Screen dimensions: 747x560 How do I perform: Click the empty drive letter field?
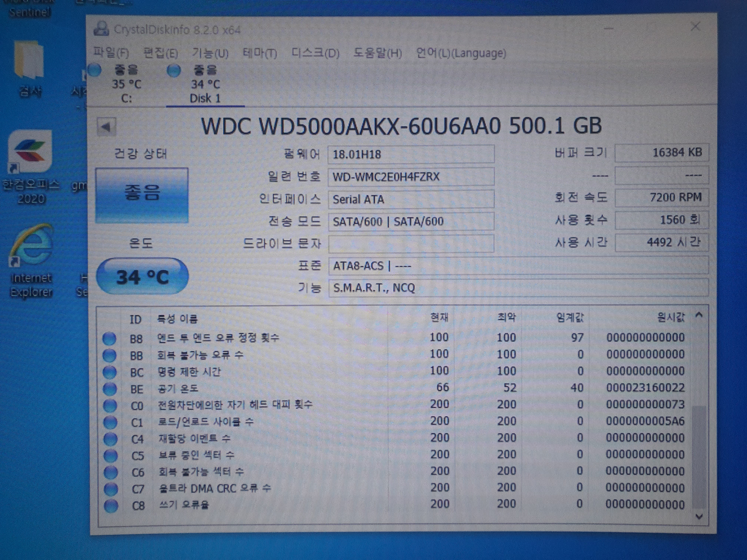click(411, 243)
